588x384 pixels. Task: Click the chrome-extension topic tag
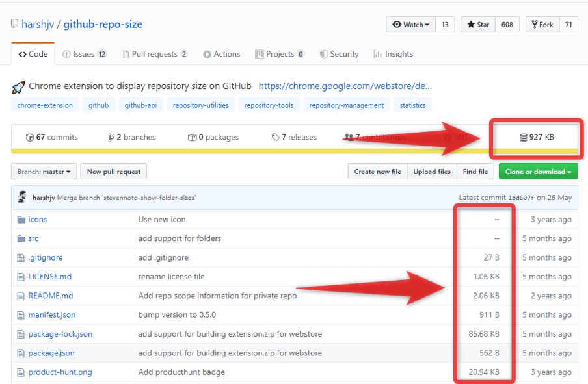(45, 105)
